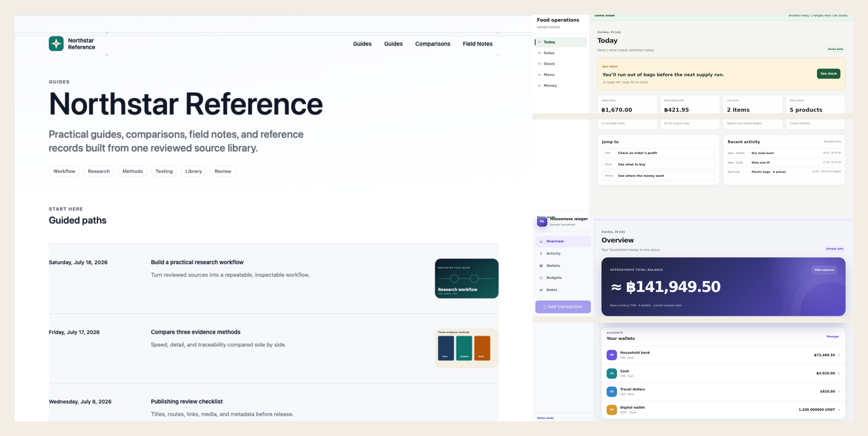This screenshot has width=868, height=436.
Task: Open See where the money went shortcut
Action: click(x=658, y=176)
